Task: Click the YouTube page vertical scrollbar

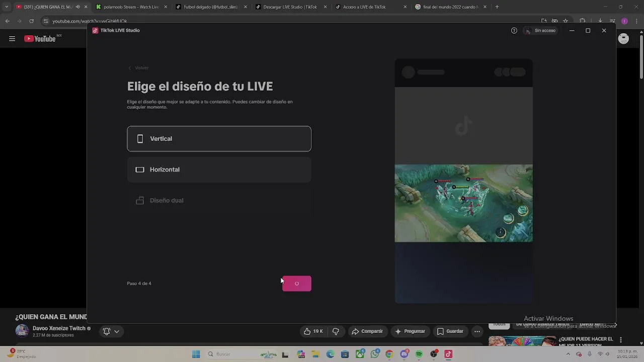Action: pos(641,56)
